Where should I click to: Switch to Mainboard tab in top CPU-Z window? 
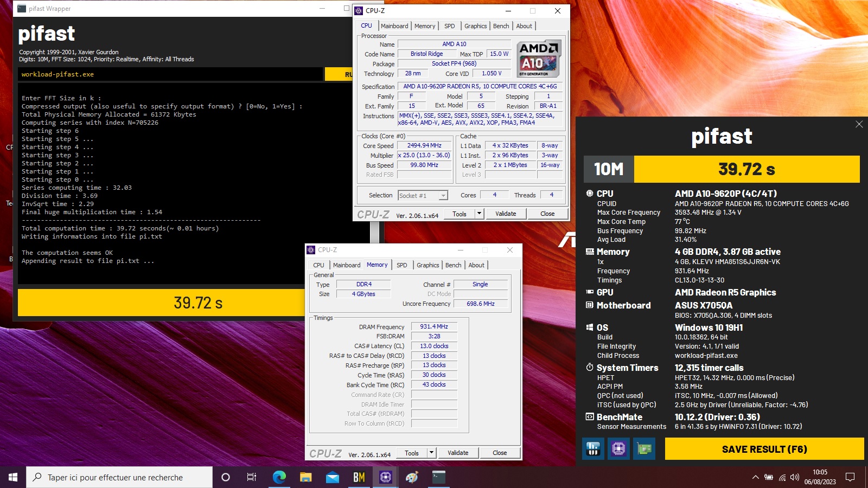click(394, 26)
